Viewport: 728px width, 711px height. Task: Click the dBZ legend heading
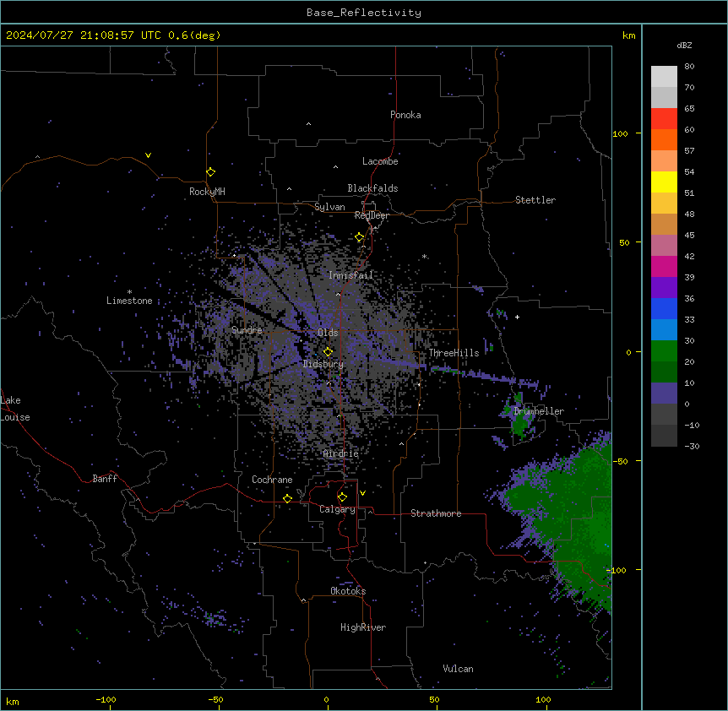(x=684, y=45)
